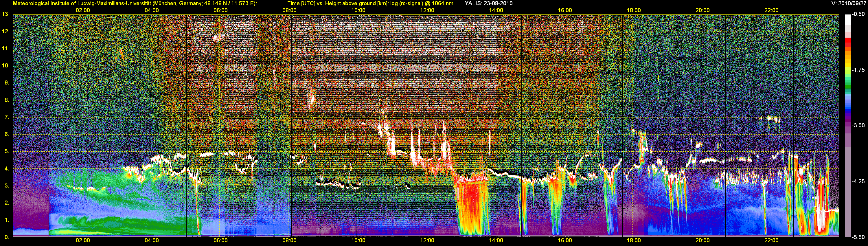
Task: Click the YALIS: 23-08-2010 date label
Action: click(489, 3)
